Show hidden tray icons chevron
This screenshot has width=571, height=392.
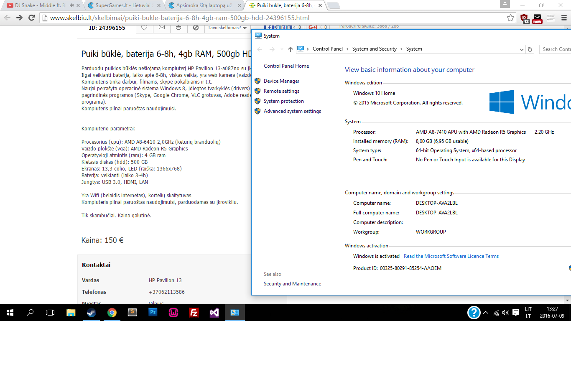coord(486,313)
